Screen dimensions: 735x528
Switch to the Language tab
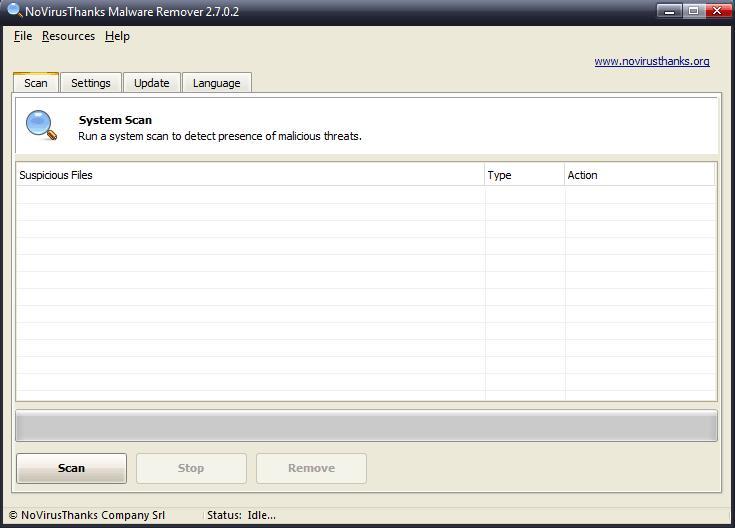pos(217,83)
